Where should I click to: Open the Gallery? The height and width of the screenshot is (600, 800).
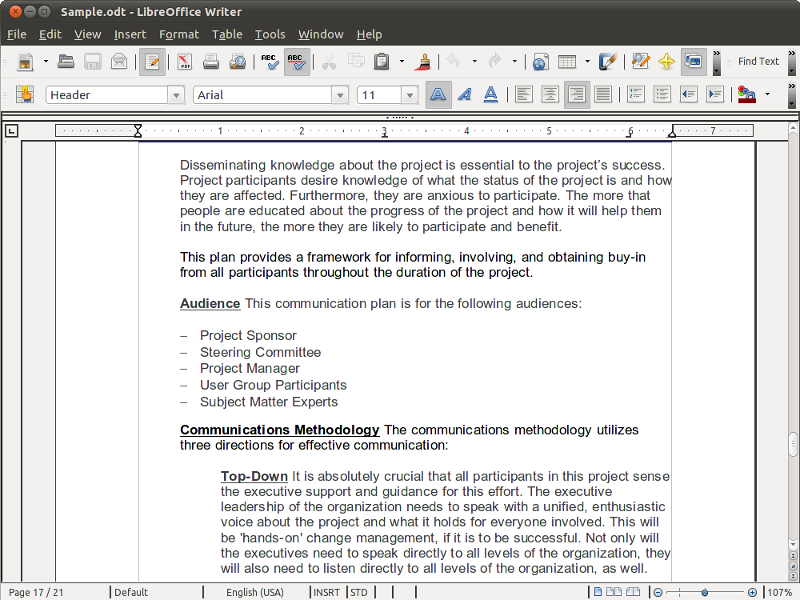(692, 61)
